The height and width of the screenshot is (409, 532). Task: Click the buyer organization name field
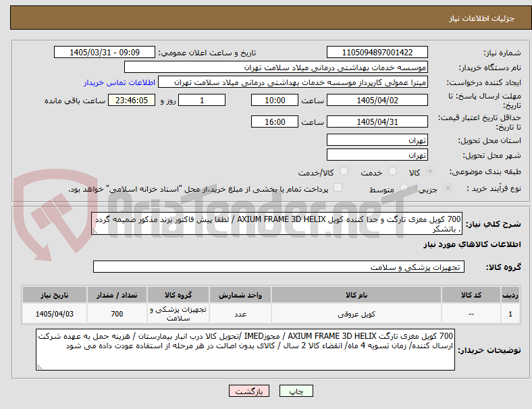coord(276,67)
